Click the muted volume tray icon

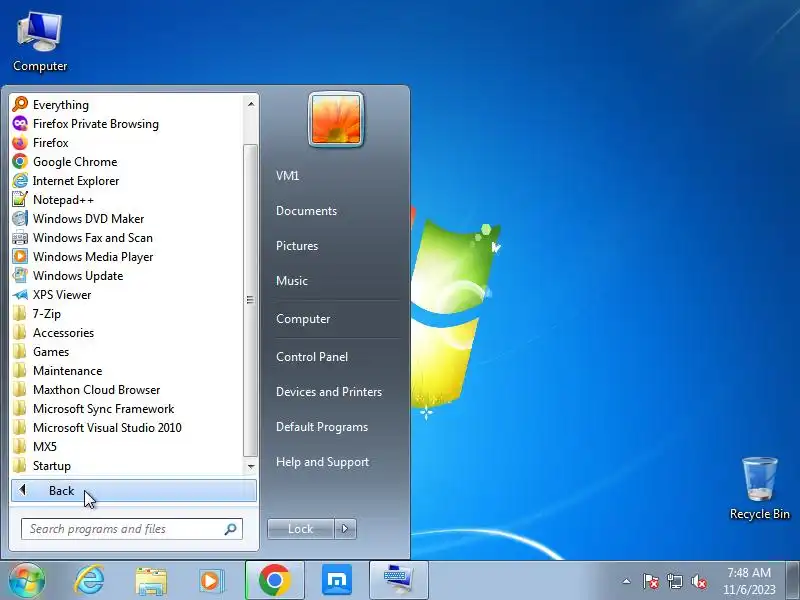point(698,581)
